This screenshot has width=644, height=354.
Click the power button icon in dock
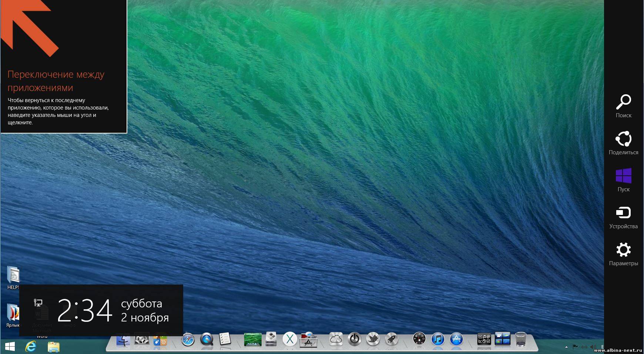tap(355, 339)
